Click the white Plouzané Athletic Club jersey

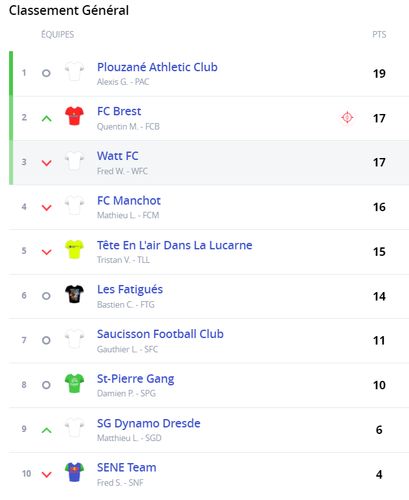[x=74, y=71]
